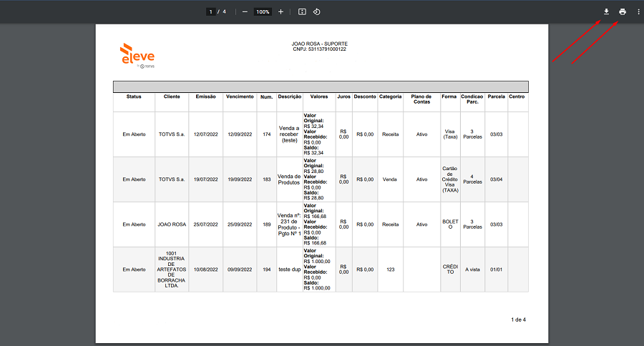Zoom in with the plus button
This screenshot has height=346, width=644.
coord(281,12)
